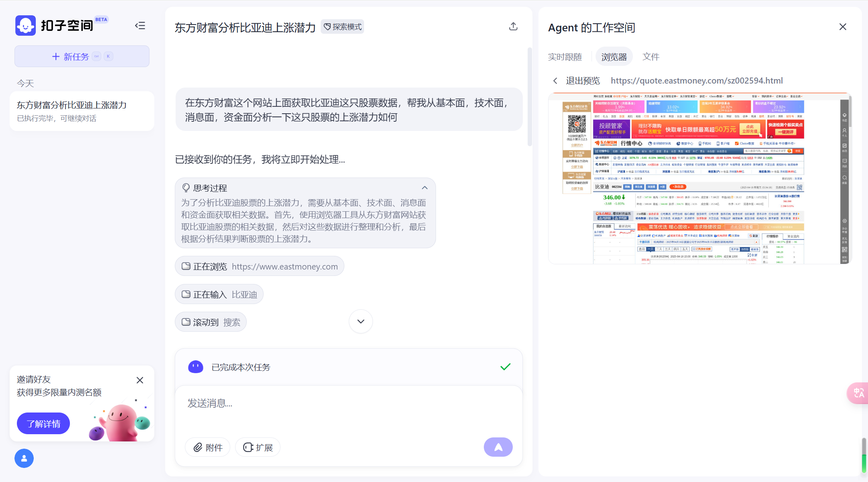Image resolution: width=868 pixels, height=482 pixels.
Task: Click the share/export icon beside the conversation title
Action: 513,27
